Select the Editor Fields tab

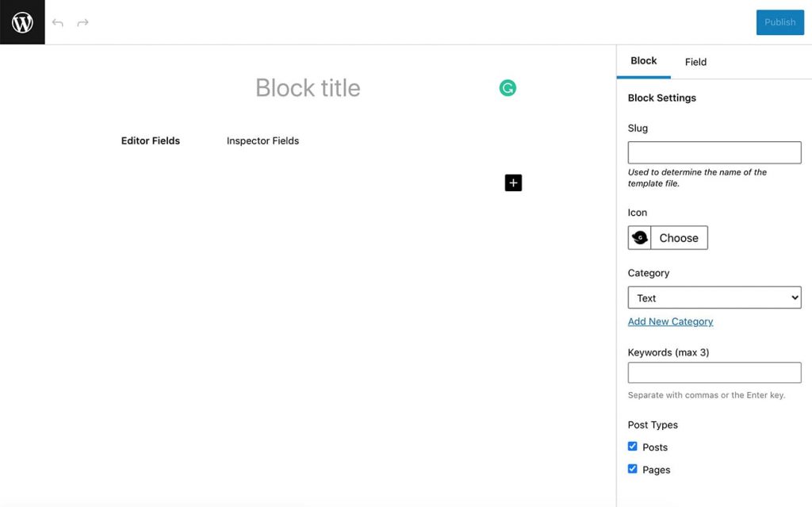[x=151, y=140]
